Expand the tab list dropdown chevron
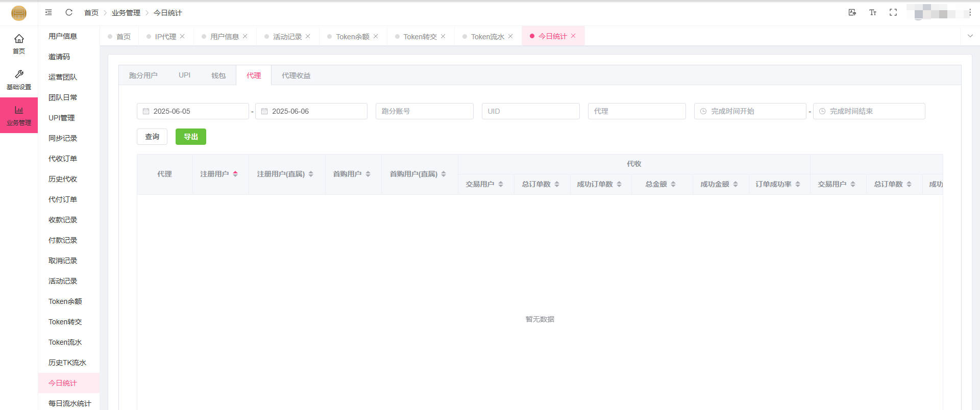The height and width of the screenshot is (410, 980). (x=970, y=36)
